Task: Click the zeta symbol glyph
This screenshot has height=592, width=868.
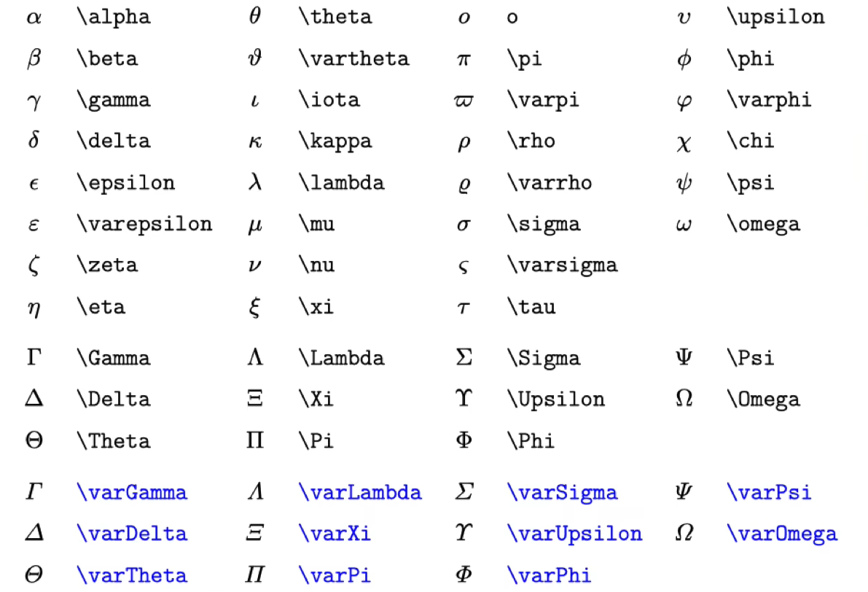Action: pyautogui.click(x=34, y=265)
